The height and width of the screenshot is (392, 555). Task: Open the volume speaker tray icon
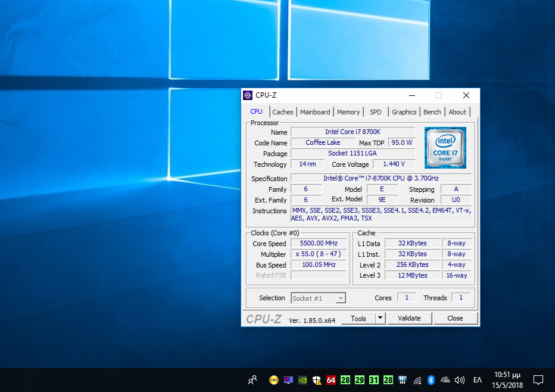(x=460, y=380)
